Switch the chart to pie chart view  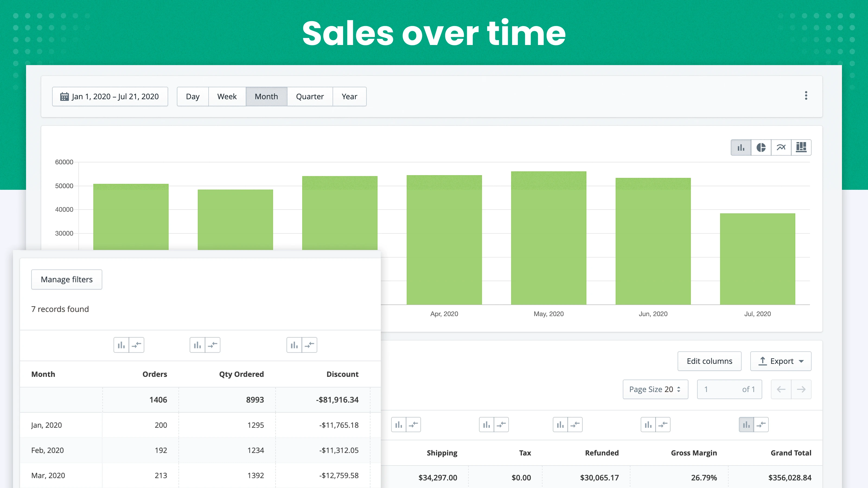(761, 147)
